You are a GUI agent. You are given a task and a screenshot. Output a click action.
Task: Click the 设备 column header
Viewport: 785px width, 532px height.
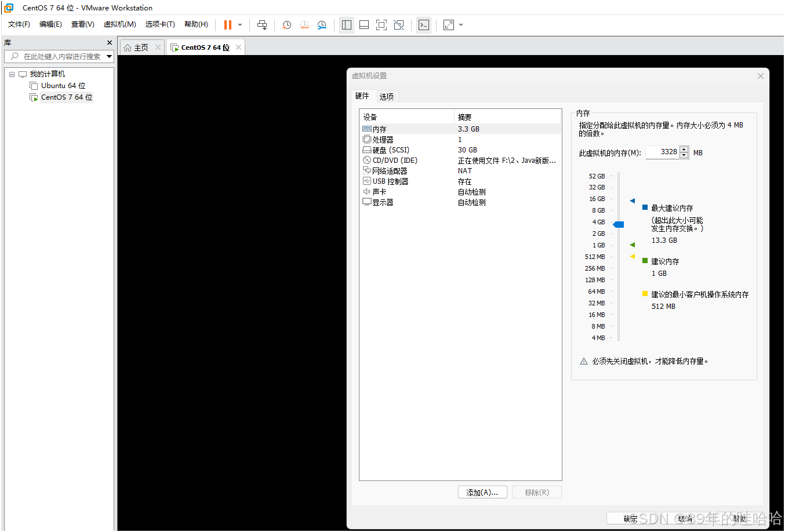tap(407, 117)
